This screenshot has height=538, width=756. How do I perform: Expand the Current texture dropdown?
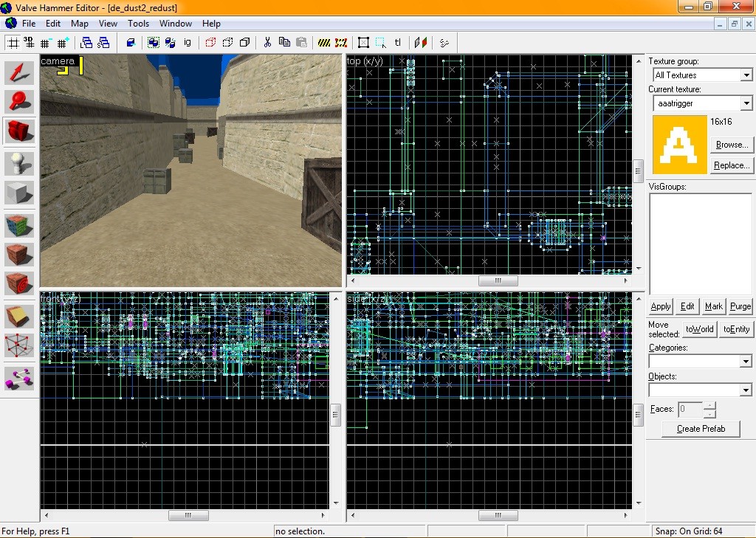point(746,104)
